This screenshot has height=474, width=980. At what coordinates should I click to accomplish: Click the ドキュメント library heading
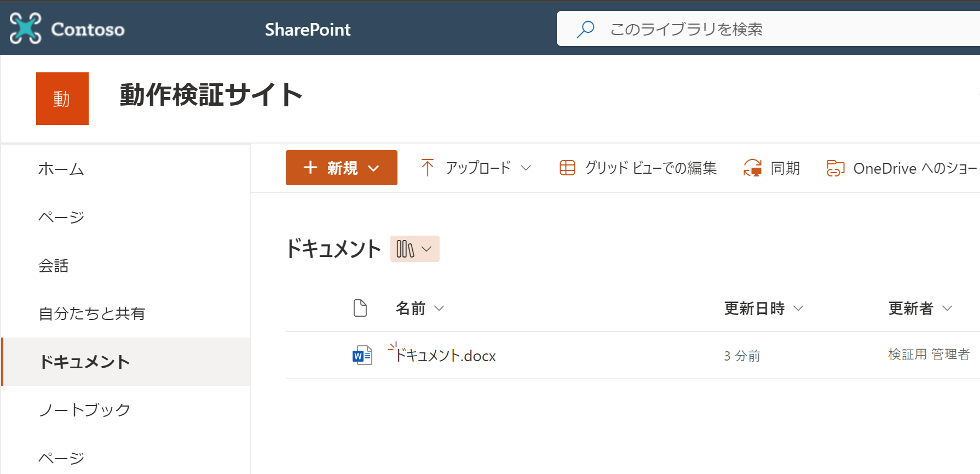point(333,249)
